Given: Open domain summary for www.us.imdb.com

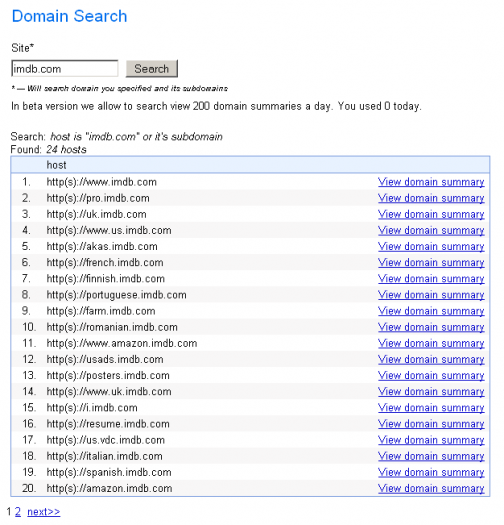Looking at the screenshot, I should pos(431,230).
